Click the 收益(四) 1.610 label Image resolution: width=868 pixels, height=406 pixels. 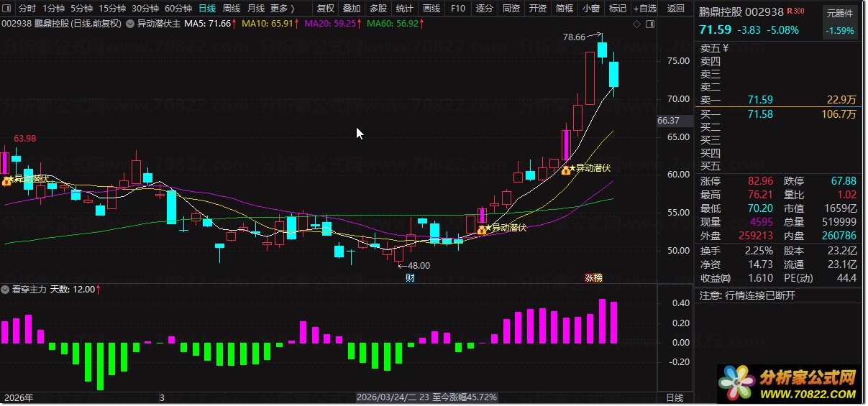(x=716, y=278)
